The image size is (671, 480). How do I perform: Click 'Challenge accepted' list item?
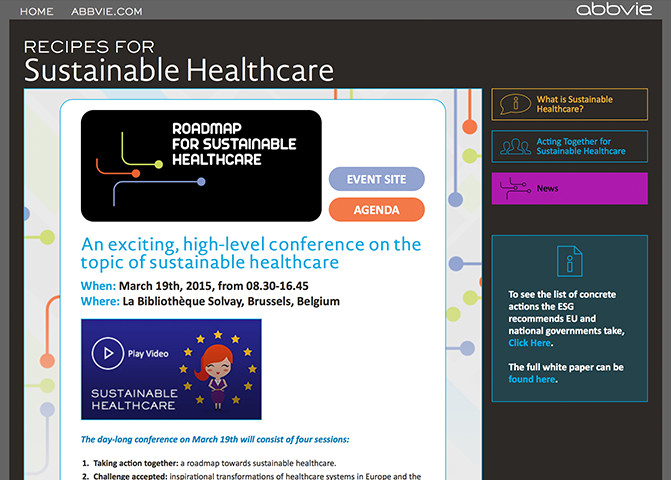[251, 476]
